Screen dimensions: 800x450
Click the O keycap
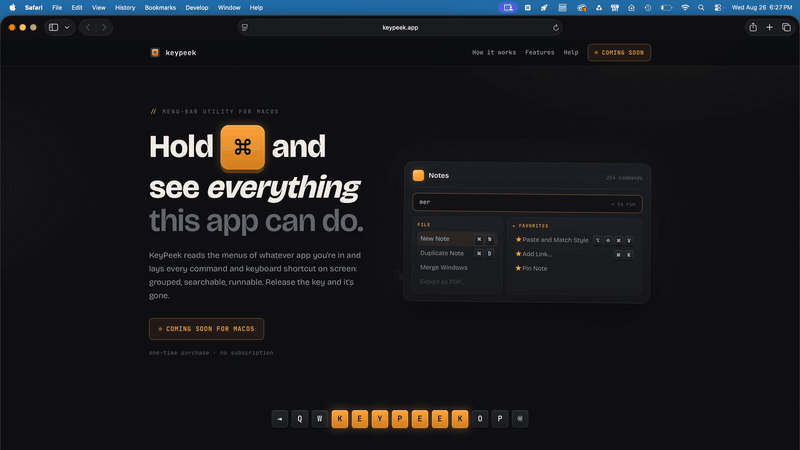480,419
